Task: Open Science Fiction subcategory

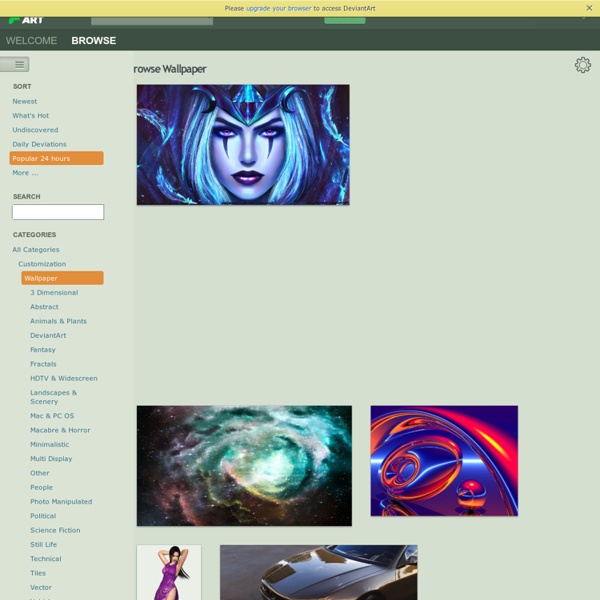Action: click(x=55, y=530)
